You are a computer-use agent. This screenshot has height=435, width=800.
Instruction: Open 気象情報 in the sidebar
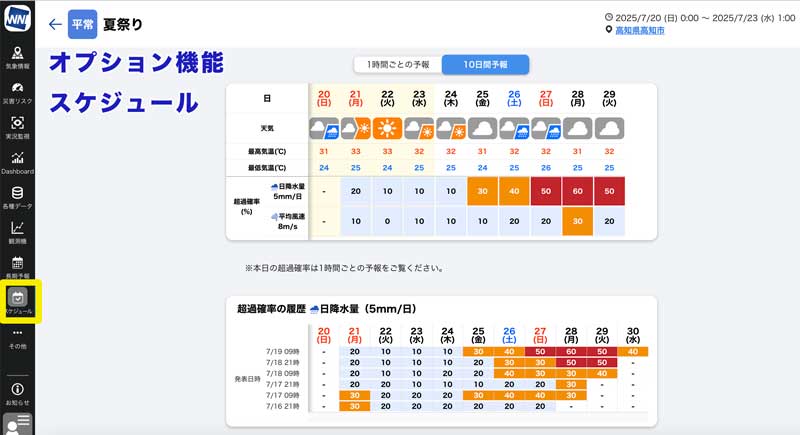coord(17,57)
